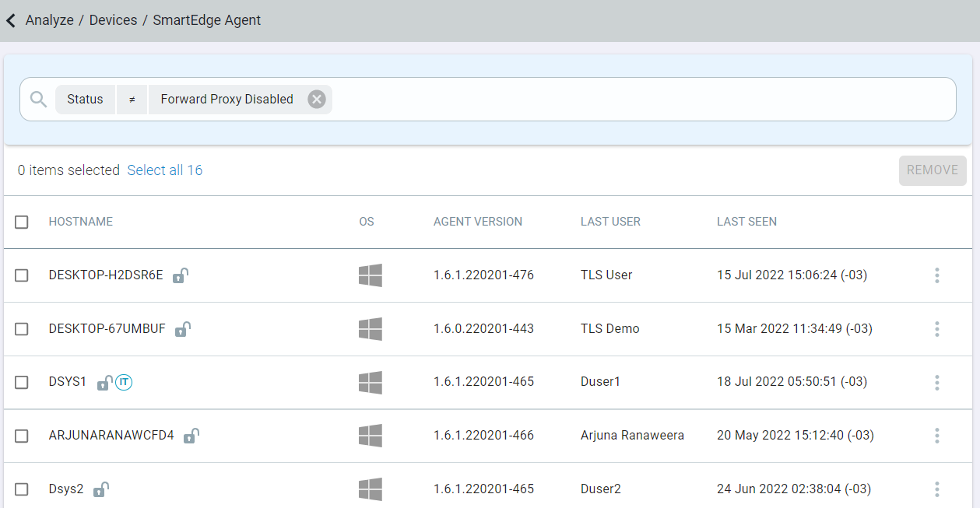Click the padlock icon beside DESKTOP-H2DSR6E

click(x=180, y=275)
